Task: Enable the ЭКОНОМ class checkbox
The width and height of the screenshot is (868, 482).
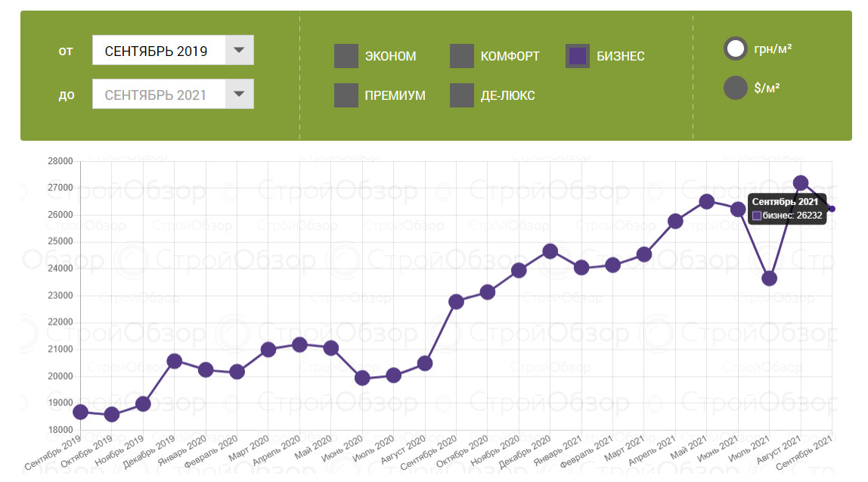Action: pyautogui.click(x=346, y=56)
